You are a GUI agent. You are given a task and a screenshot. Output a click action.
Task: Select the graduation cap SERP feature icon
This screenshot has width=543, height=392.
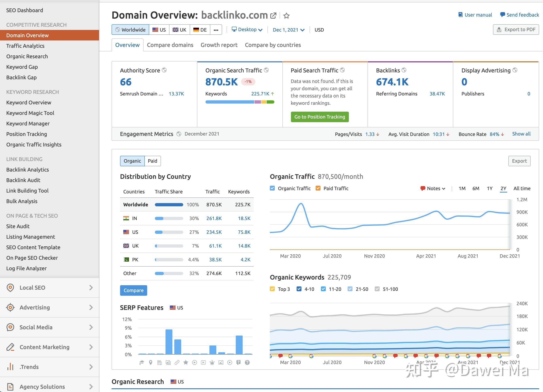142,363
